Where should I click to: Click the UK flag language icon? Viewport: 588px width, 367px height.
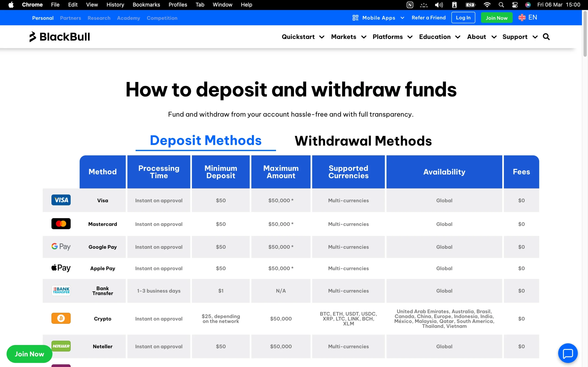(522, 17)
